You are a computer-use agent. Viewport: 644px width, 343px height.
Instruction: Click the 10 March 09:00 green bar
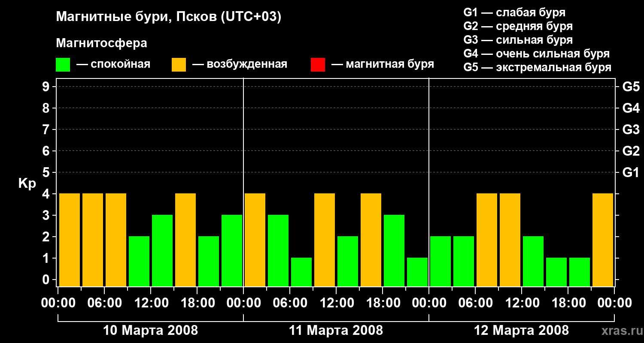coord(139,261)
